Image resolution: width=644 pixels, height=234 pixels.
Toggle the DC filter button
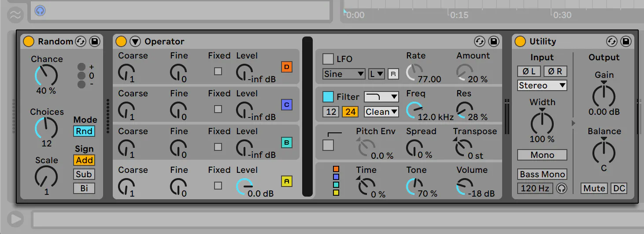[x=619, y=188]
